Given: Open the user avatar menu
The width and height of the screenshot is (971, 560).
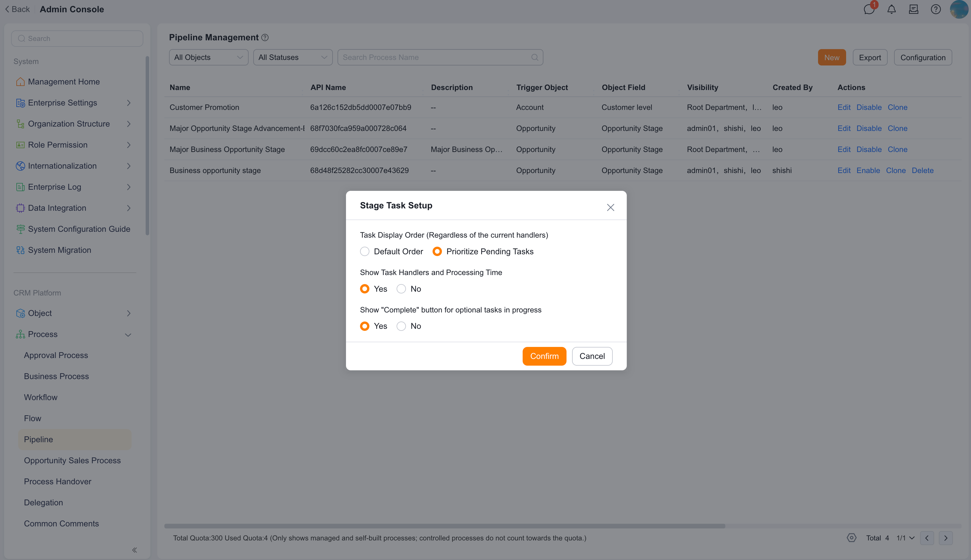Looking at the screenshot, I should (x=959, y=9).
